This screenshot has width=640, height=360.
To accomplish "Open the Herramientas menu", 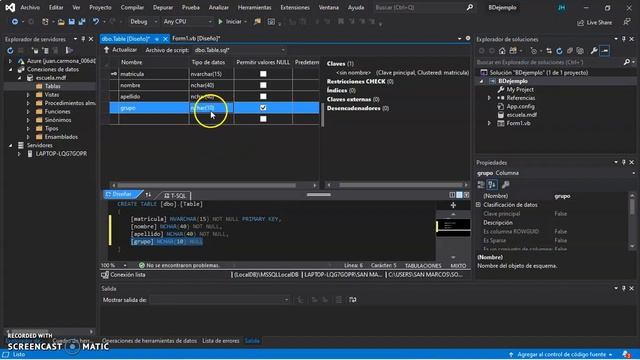I will point(254,7).
